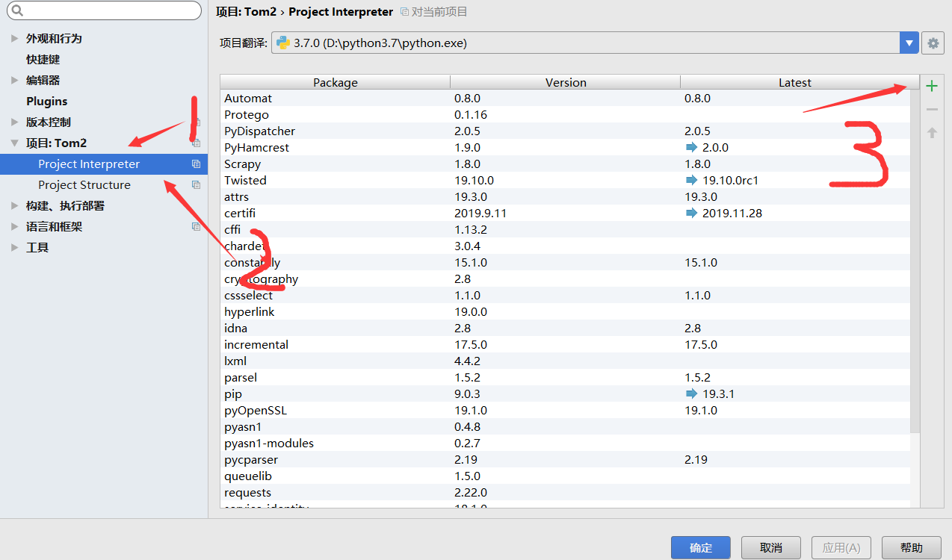Click the 取消 cancel button
Viewport: 952px width, 560px height.
click(771, 547)
